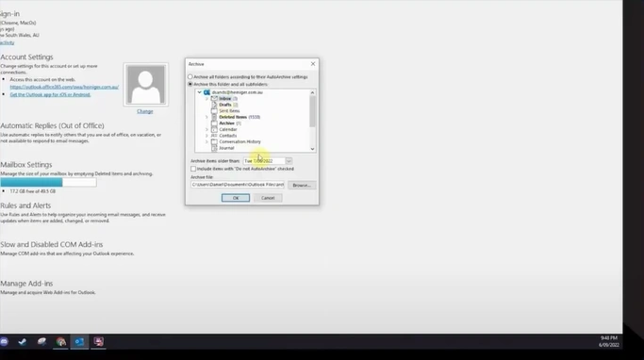644x360 pixels.
Task: Click the OK button in Archive dialog
Action: pos(236,198)
